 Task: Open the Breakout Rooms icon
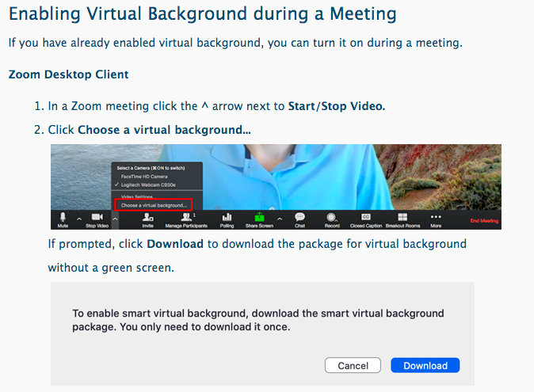pos(402,216)
